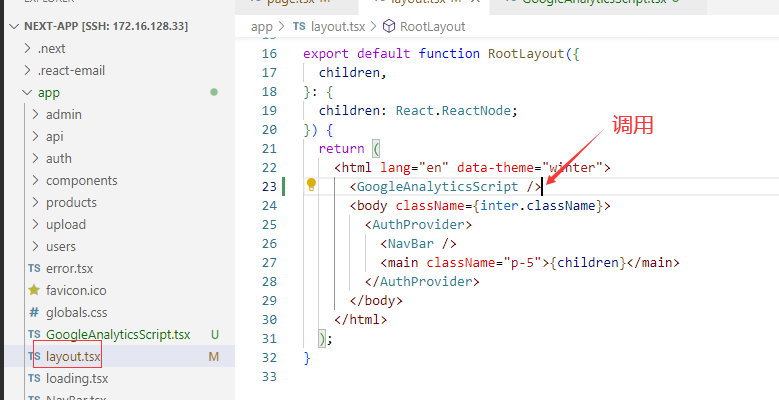This screenshot has height=400, width=779.
Task: Expand the .react-email folder
Action: (x=28, y=71)
